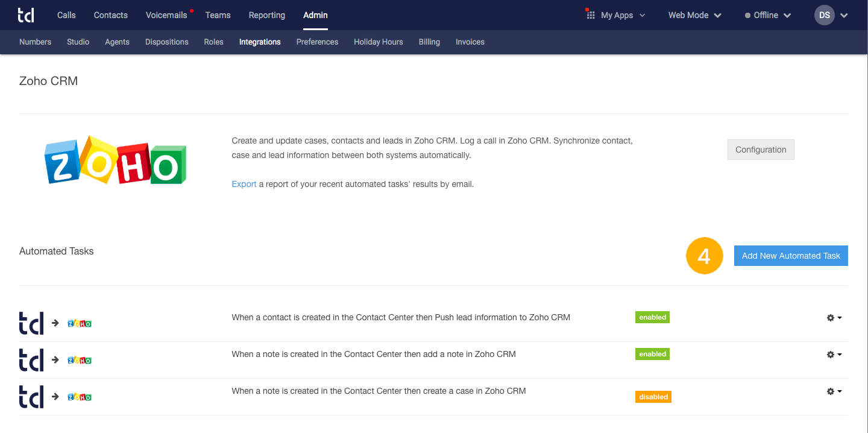Open Studio in admin submenu
The height and width of the screenshot is (433, 868).
(x=78, y=42)
